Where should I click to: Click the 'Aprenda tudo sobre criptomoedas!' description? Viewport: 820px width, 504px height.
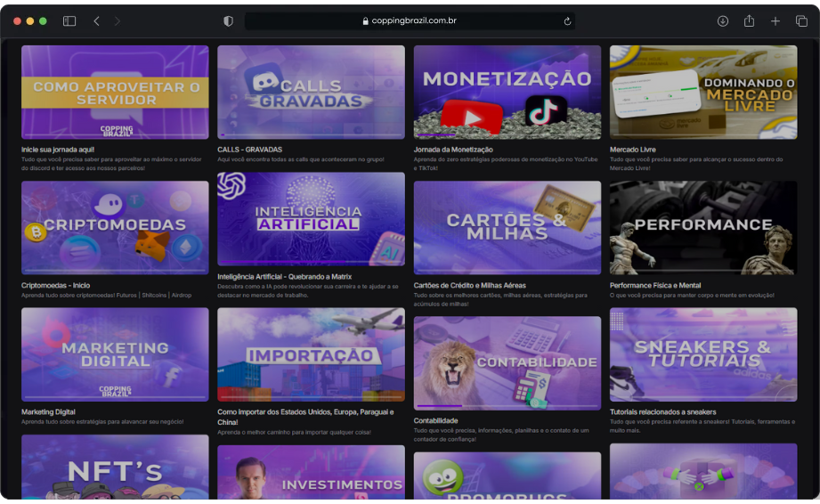click(x=106, y=296)
